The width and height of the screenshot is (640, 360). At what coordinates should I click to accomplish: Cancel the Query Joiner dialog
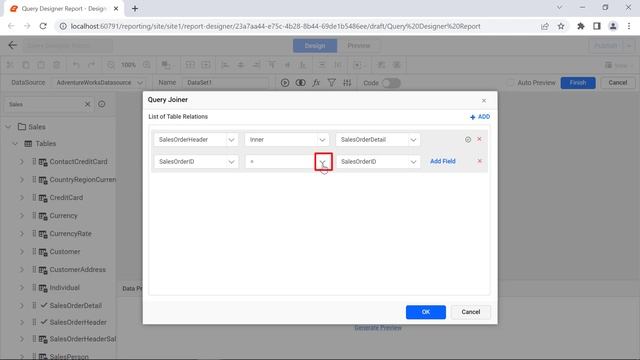(x=471, y=312)
